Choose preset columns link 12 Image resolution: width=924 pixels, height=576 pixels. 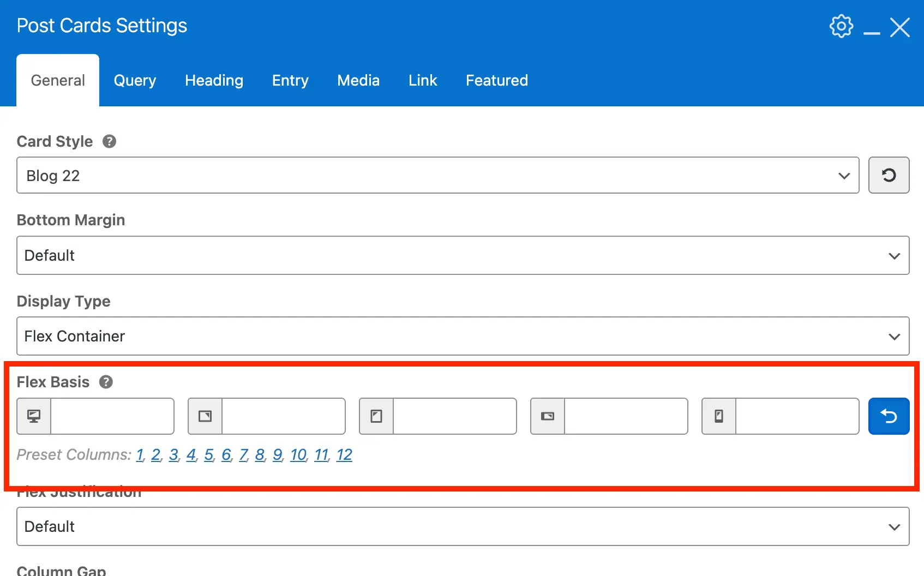coord(344,454)
